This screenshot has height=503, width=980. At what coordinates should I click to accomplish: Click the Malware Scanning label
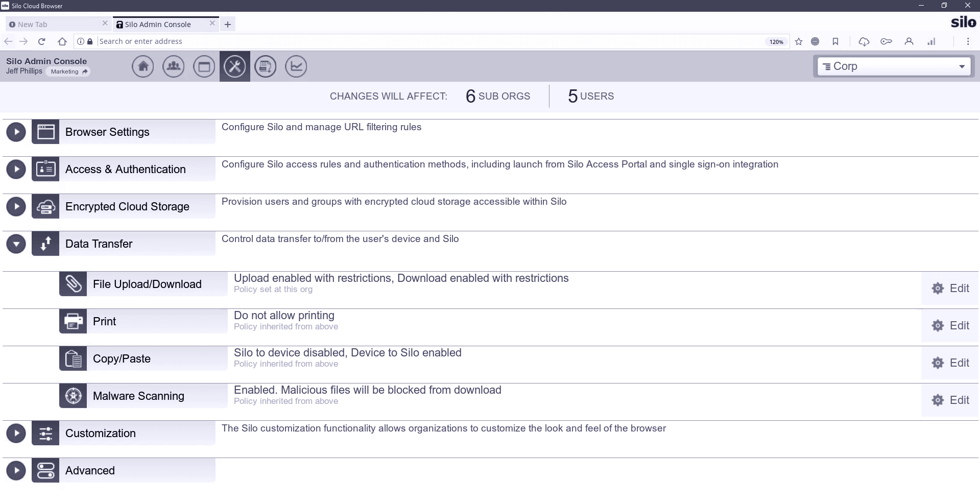point(138,396)
